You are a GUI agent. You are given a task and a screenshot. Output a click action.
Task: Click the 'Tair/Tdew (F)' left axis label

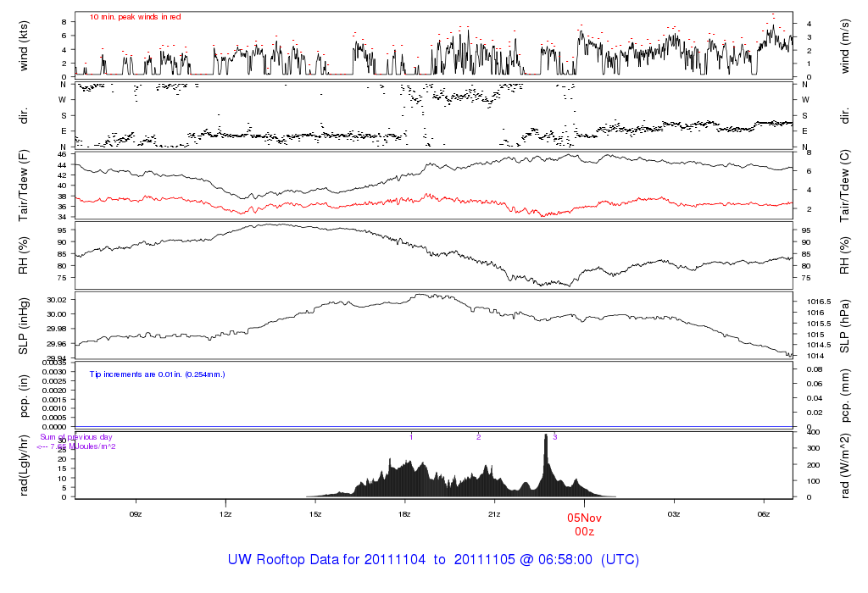click(x=25, y=186)
